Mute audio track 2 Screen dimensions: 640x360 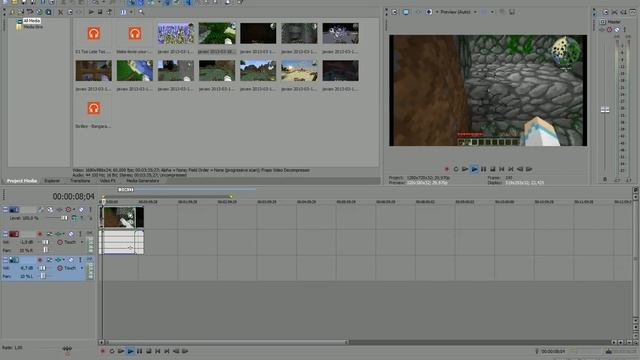(71, 234)
